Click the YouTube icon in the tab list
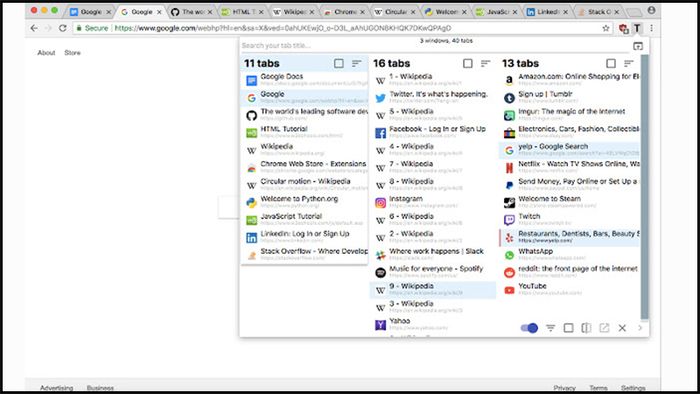The height and width of the screenshot is (394, 700). pyautogui.click(x=509, y=290)
